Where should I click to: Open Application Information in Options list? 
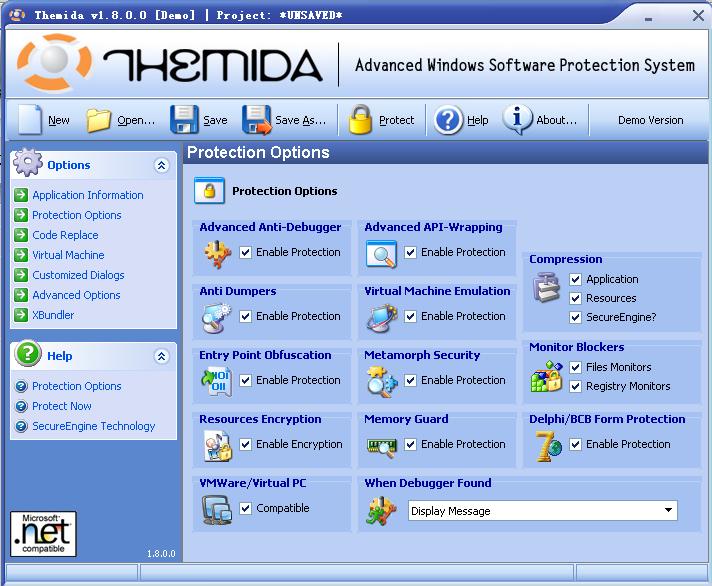pyautogui.click(x=88, y=195)
